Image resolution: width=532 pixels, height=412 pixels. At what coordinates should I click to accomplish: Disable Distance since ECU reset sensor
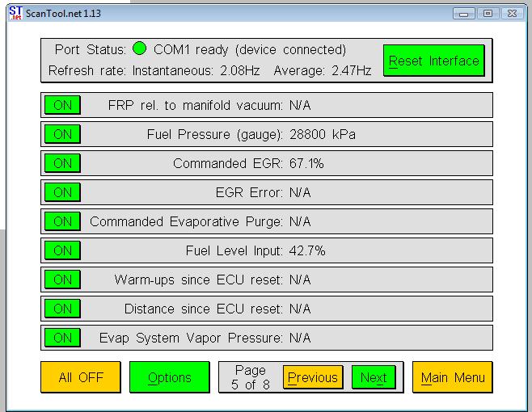(x=62, y=309)
